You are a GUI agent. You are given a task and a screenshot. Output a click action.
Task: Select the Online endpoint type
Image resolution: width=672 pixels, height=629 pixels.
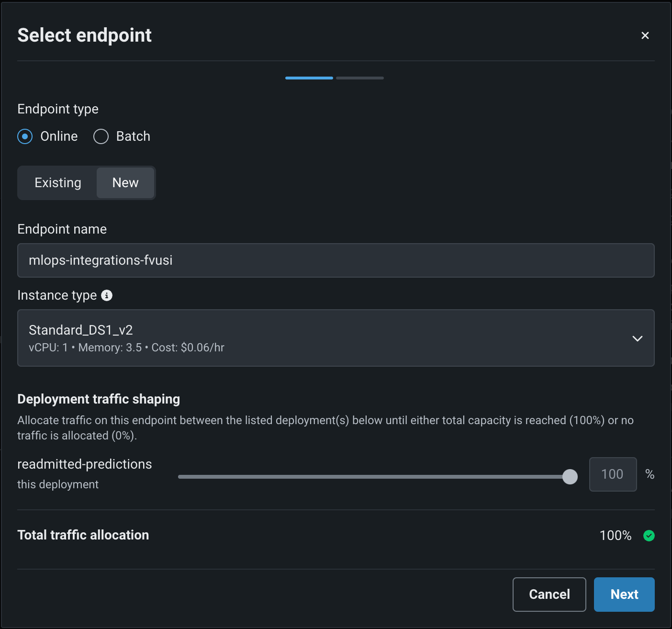pyautogui.click(x=25, y=136)
